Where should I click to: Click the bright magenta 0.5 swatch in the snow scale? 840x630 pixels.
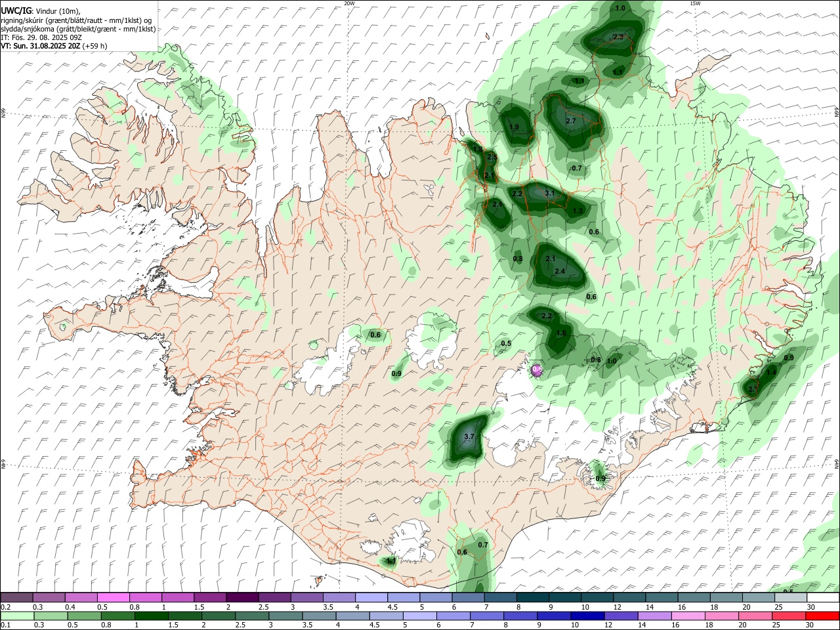[114, 598]
